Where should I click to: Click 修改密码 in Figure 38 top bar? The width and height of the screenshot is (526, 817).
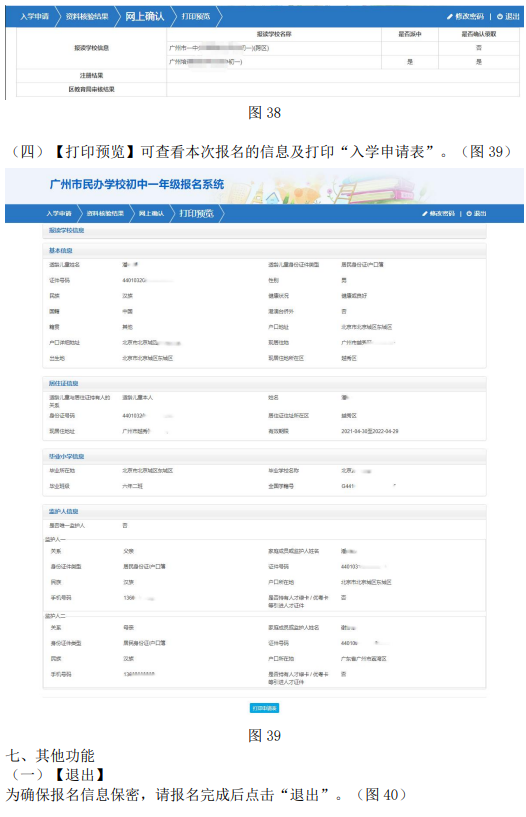[465, 17]
